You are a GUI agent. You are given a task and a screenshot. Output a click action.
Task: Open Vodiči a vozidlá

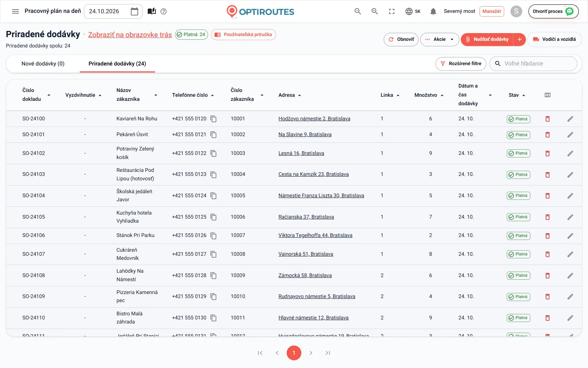click(555, 39)
